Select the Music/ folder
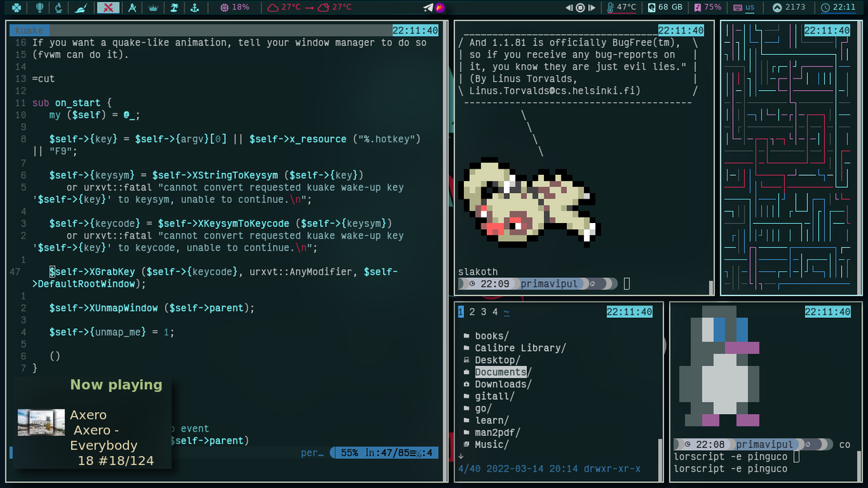Viewport: 868px width, 488px height. (492, 445)
